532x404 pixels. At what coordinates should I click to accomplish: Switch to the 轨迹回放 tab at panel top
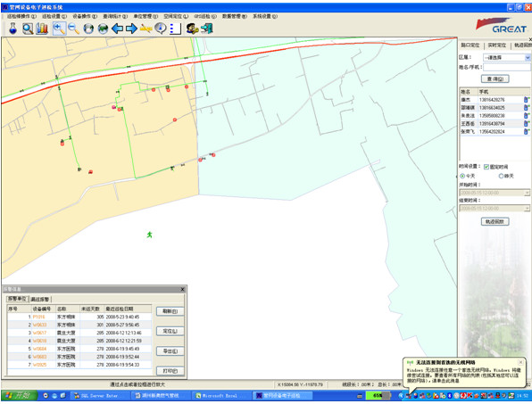coord(522,45)
